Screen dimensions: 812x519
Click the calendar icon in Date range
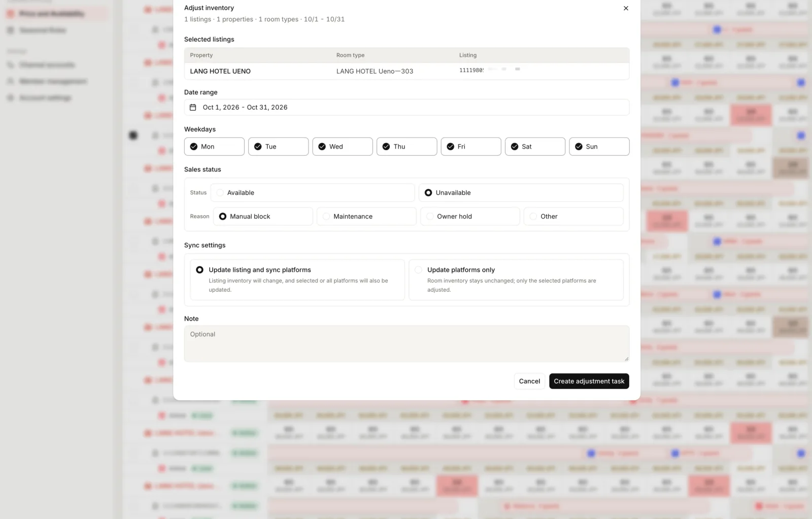[x=193, y=108]
